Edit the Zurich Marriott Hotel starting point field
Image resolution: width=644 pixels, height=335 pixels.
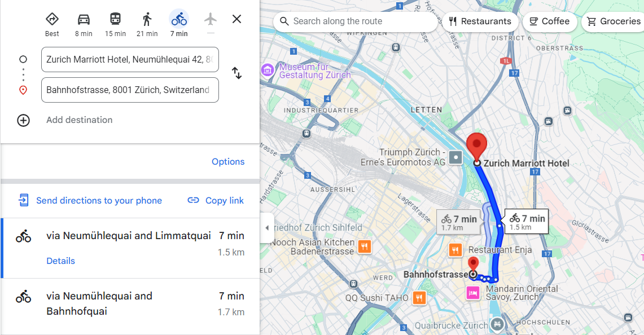(x=129, y=60)
